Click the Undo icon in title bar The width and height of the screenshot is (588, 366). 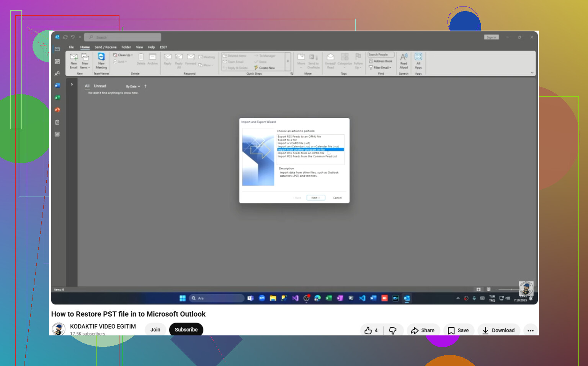(73, 37)
